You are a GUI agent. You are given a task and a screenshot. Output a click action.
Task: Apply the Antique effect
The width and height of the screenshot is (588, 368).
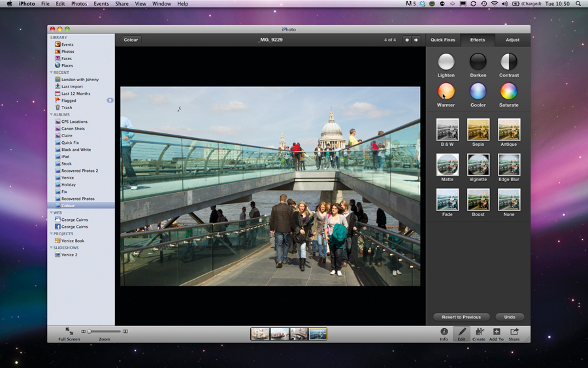[x=509, y=130]
